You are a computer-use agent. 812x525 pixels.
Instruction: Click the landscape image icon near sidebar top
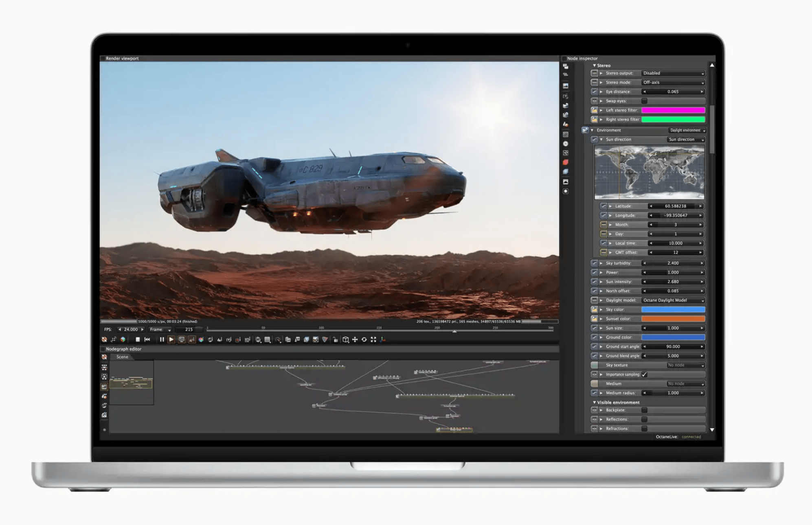tap(566, 86)
